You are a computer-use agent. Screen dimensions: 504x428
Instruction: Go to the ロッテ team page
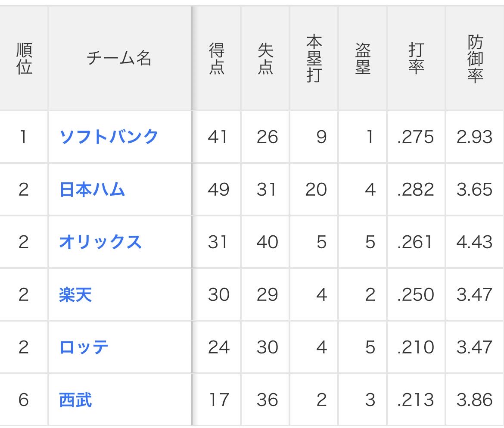pos(84,347)
